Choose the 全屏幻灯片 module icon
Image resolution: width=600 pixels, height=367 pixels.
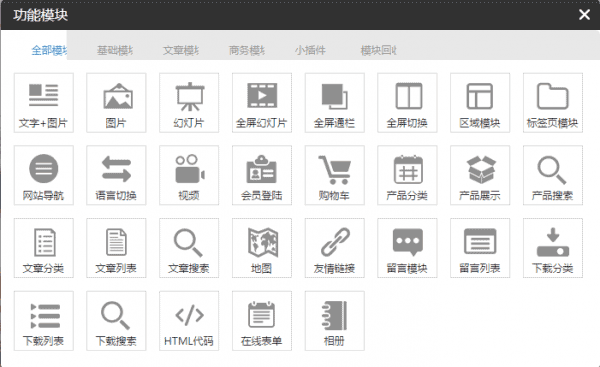pos(262,103)
